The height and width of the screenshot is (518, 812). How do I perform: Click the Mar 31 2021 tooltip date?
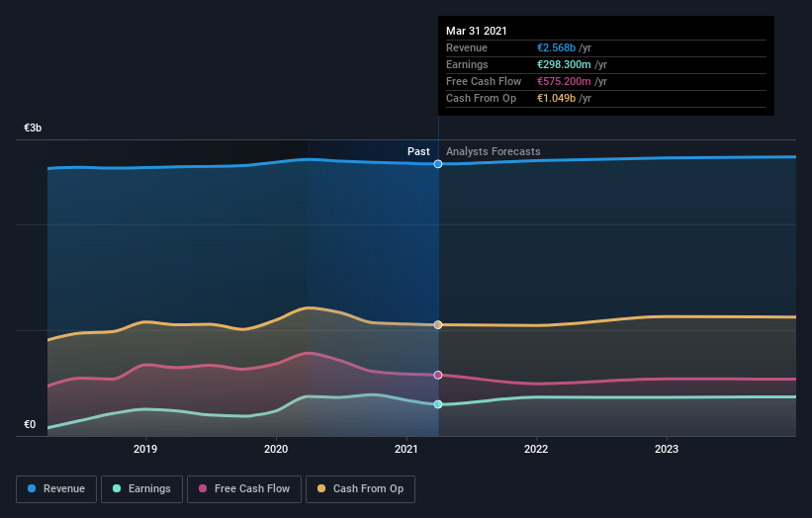(x=477, y=31)
